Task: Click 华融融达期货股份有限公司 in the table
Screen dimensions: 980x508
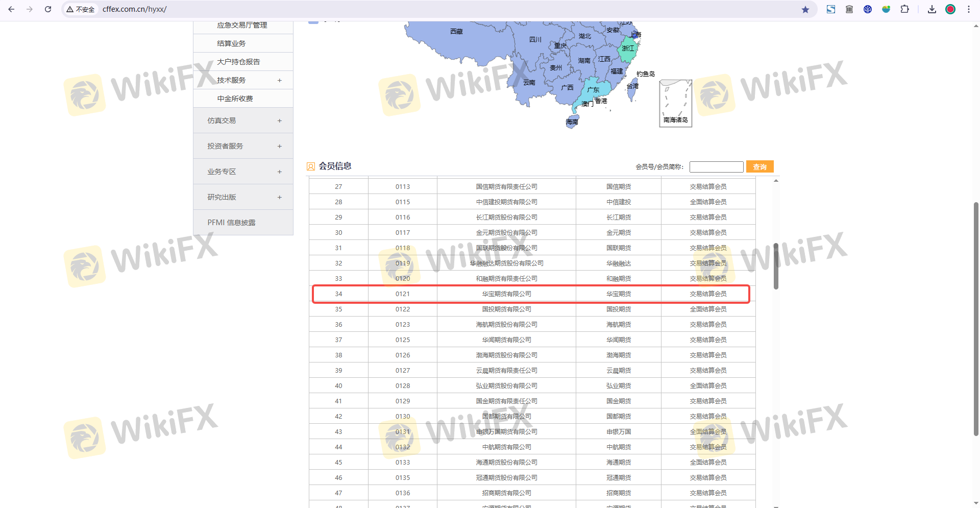Action: (506, 263)
